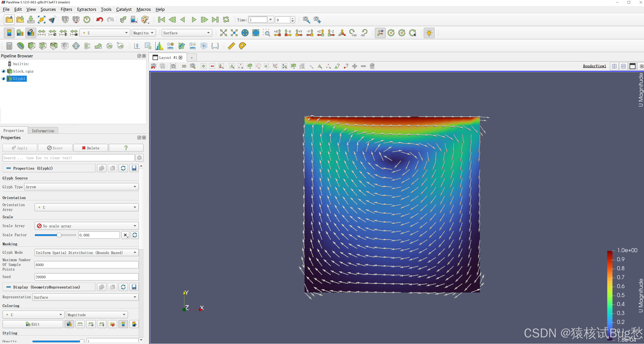The image size is (644, 344).
Task: Toggle 3D interaction mode button
Action: (184, 66)
